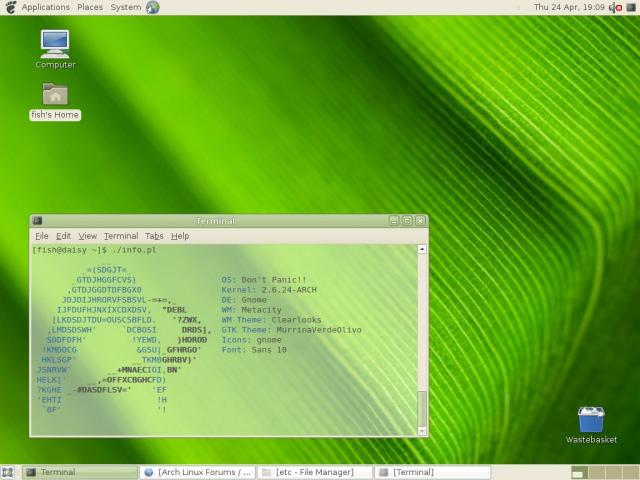640x480 pixels.
Task: Open the Terminal's Edit menu
Action: click(x=63, y=236)
